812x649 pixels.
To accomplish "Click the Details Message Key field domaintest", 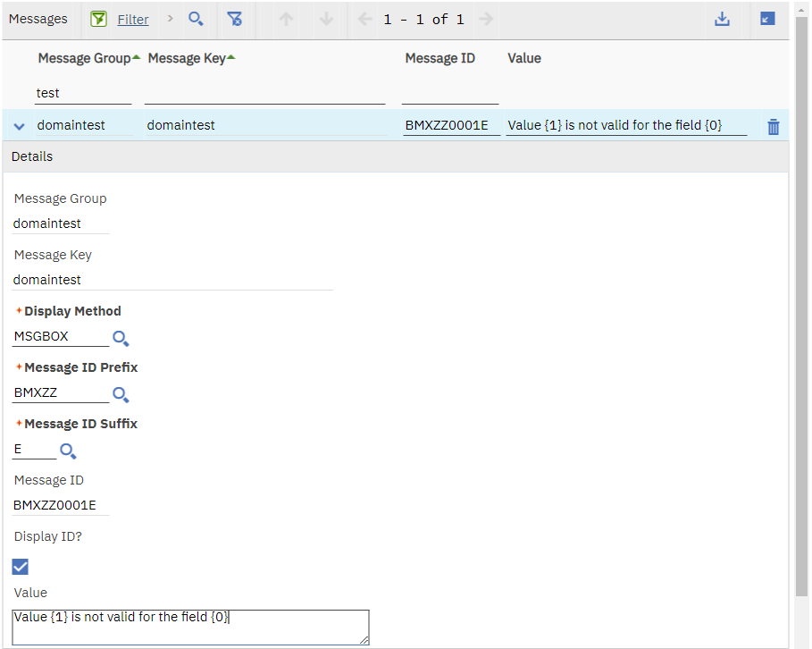I will [172, 280].
